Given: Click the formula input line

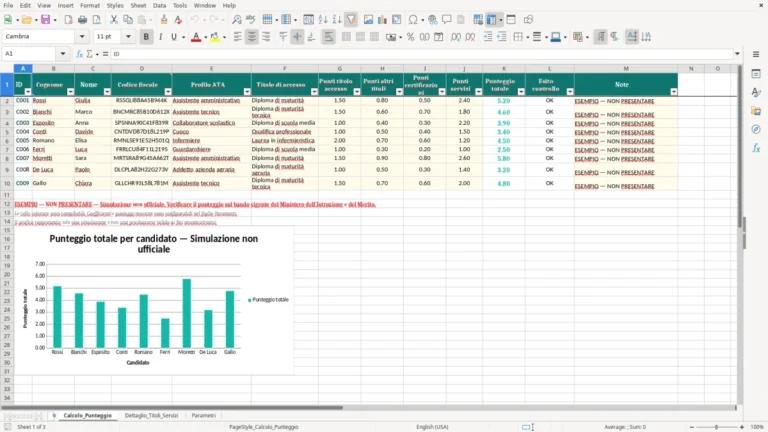Looking at the screenshot, I should (x=421, y=54).
